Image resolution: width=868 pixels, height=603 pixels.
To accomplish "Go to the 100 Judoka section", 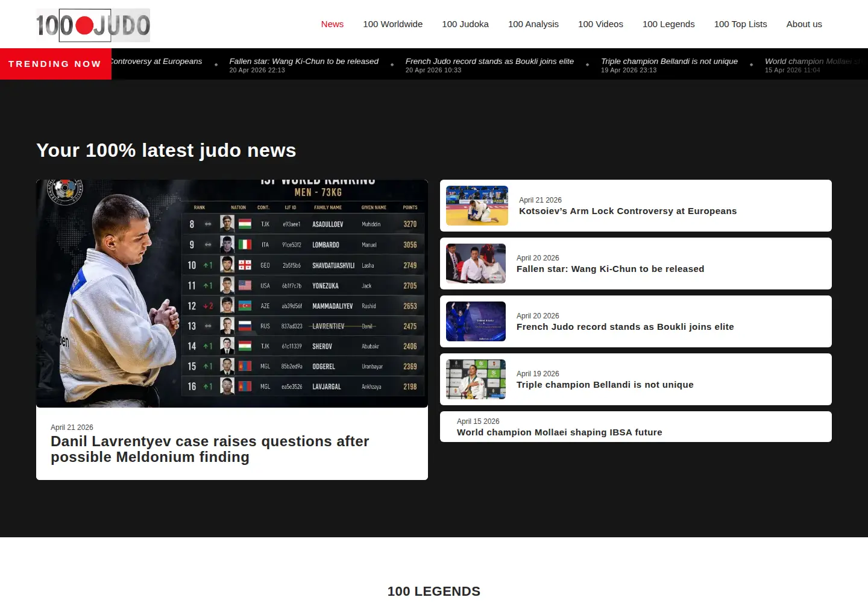I will click(465, 24).
